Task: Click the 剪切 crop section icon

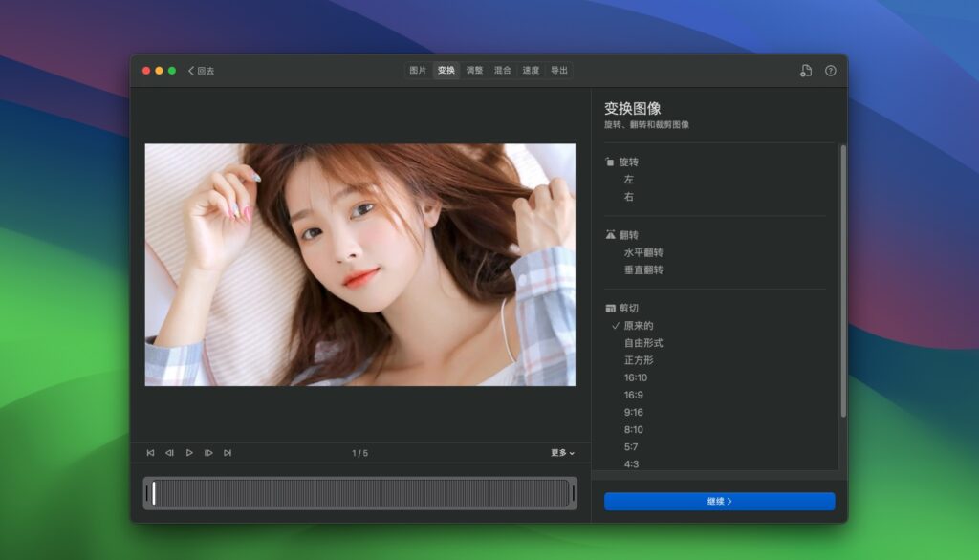Action: coord(609,307)
